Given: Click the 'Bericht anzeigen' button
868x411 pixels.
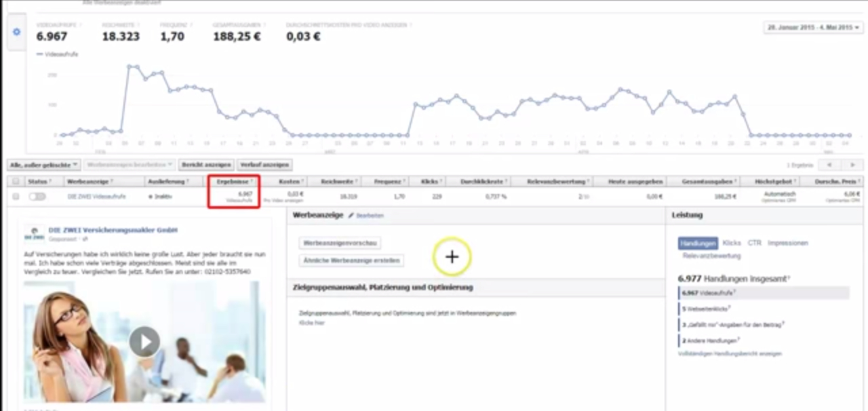Looking at the screenshot, I should pos(206,165).
